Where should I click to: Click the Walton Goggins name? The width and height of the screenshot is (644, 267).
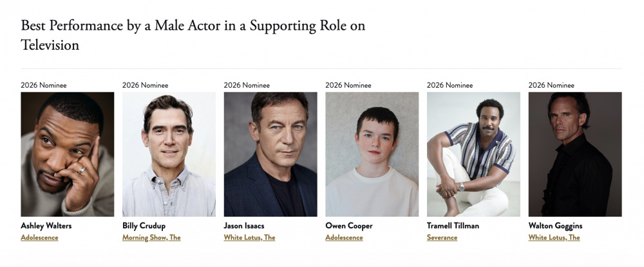(x=556, y=226)
